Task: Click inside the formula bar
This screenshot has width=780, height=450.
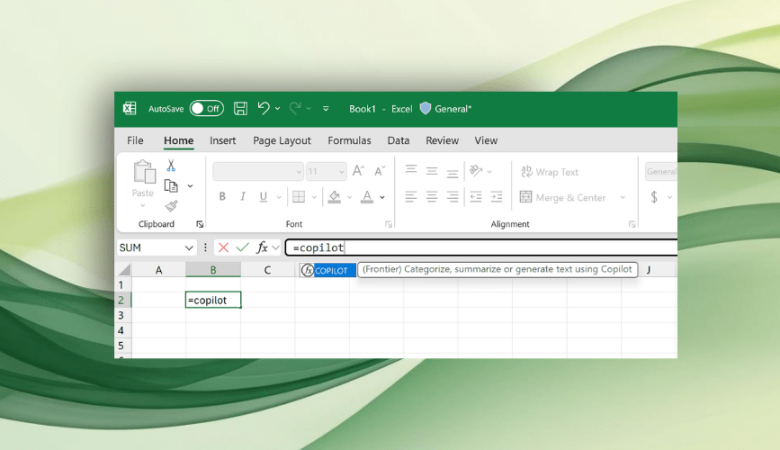Action: [482, 247]
